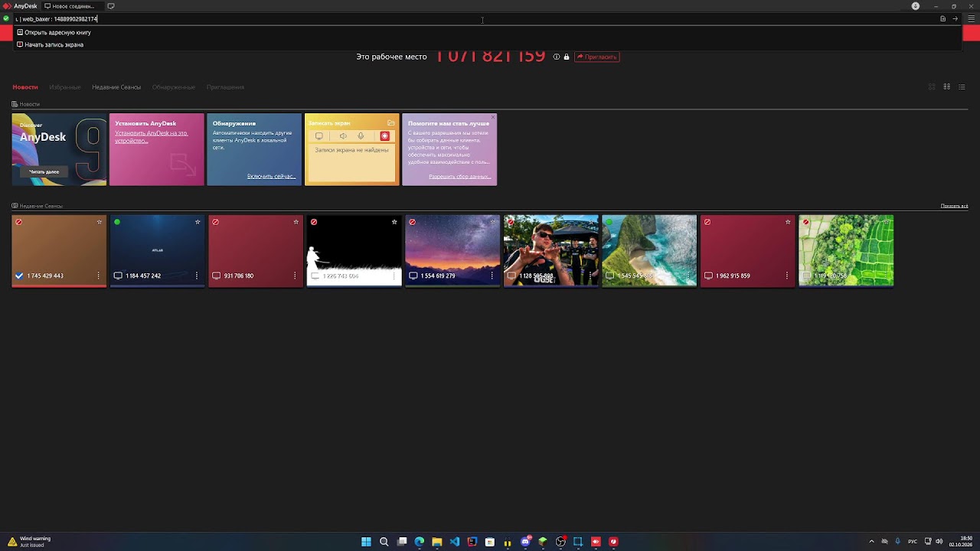Open Windows Start menu
The width and height of the screenshot is (980, 551).
(366, 542)
